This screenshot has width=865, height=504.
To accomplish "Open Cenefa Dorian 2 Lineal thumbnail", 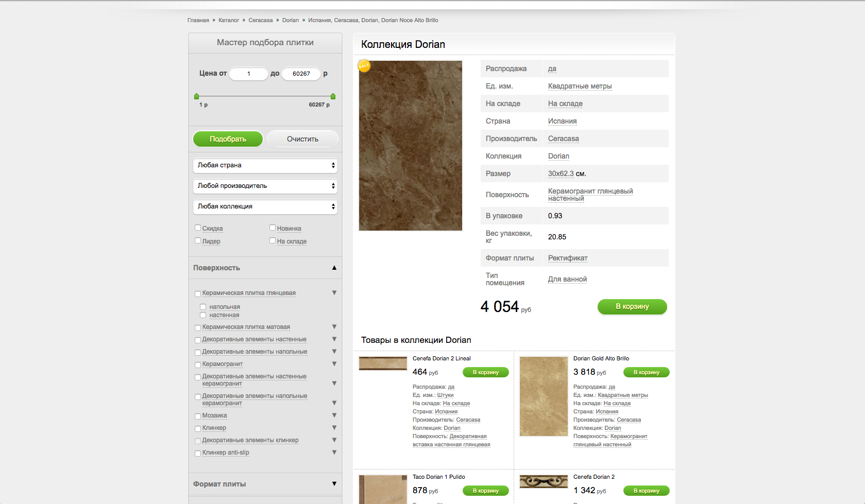I will coord(383,363).
